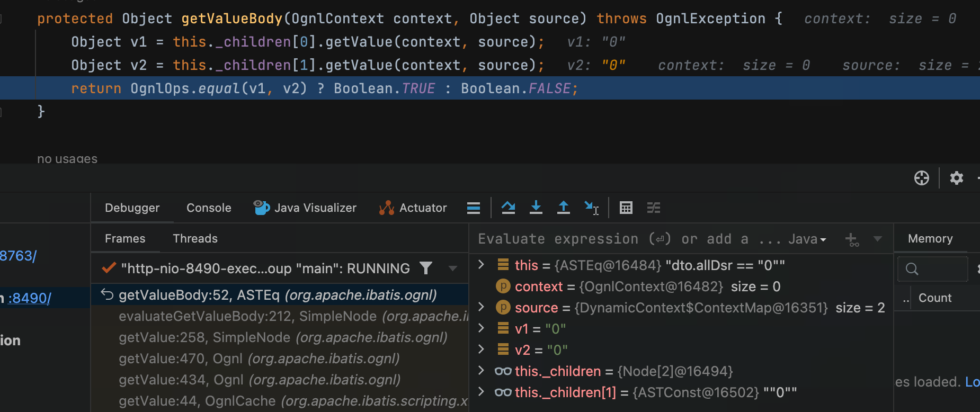Select the Threads tab
Image resolution: width=980 pixels, height=412 pixels.
(195, 238)
